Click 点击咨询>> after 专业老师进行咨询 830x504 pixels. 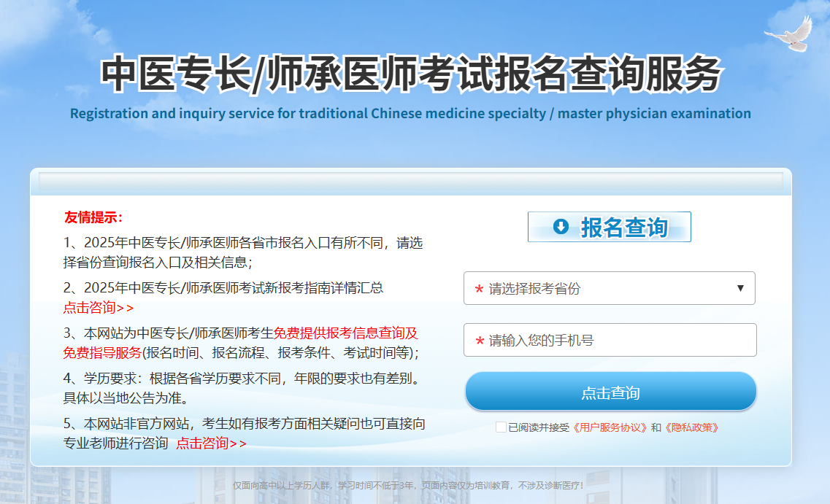coord(211,443)
